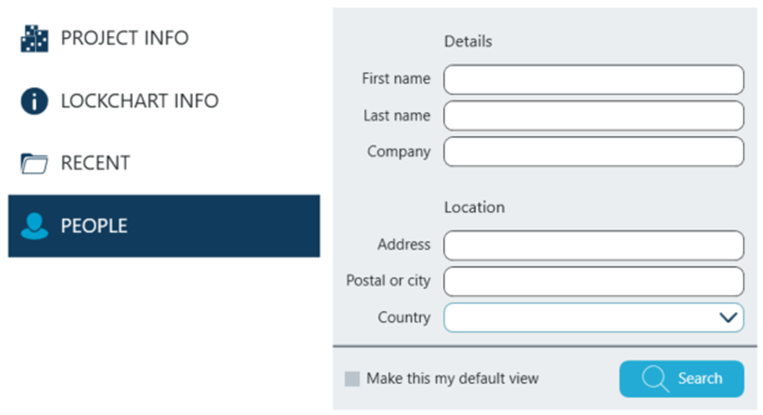Open the Country combo box
The width and height of the screenshot is (763, 415).
[x=594, y=318]
